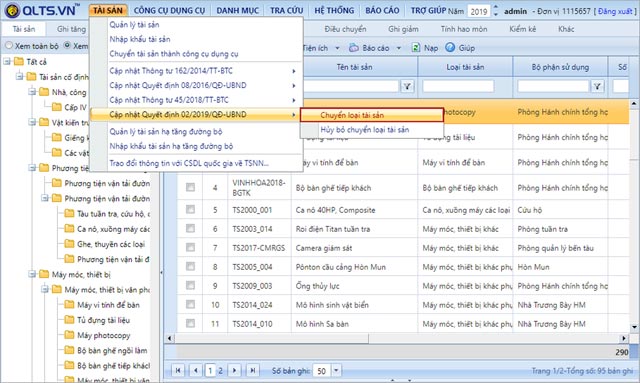The width and height of the screenshot is (640, 383).
Task: Click the Năm year input field
Action: [x=479, y=11]
